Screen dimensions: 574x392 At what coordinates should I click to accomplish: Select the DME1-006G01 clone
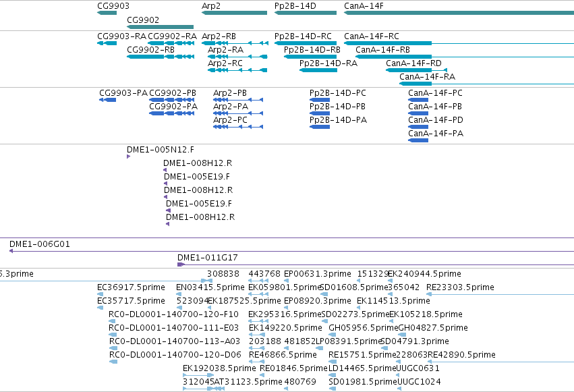pyautogui.click(x=291, y=251)
